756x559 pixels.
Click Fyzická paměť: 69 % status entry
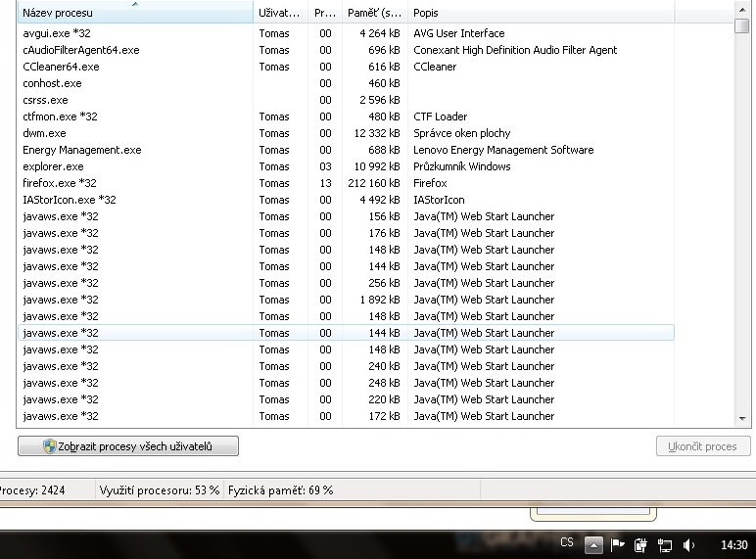281,490
